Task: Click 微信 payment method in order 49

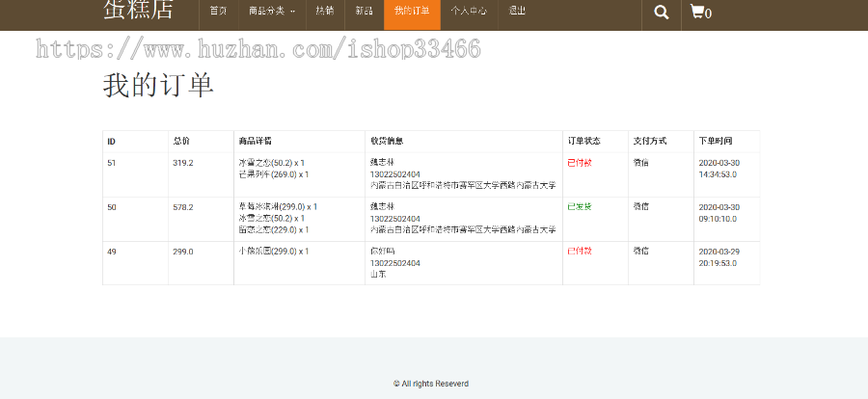Action: coord(641,251)
